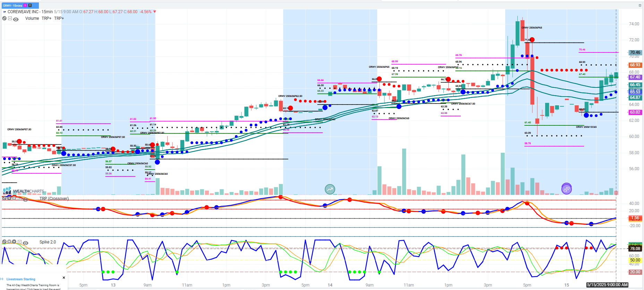Click the 70.46 price label

tap(635, 52)
